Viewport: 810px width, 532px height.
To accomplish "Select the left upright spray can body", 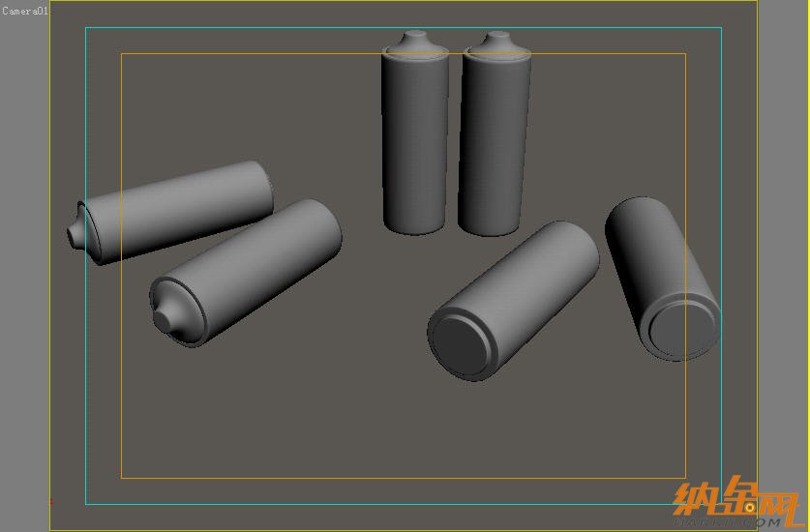I will point(415,145).
